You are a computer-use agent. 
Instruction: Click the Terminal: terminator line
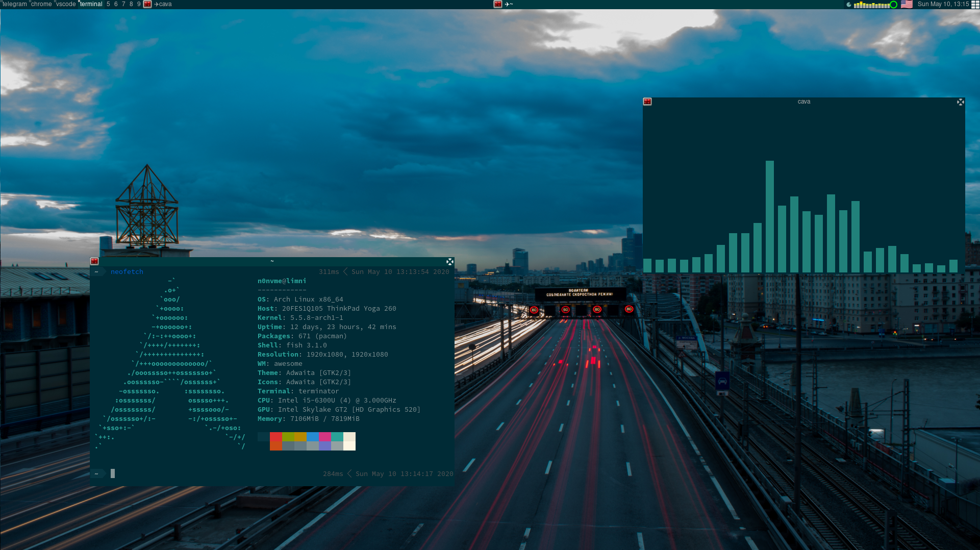click(x=298, y=391)
